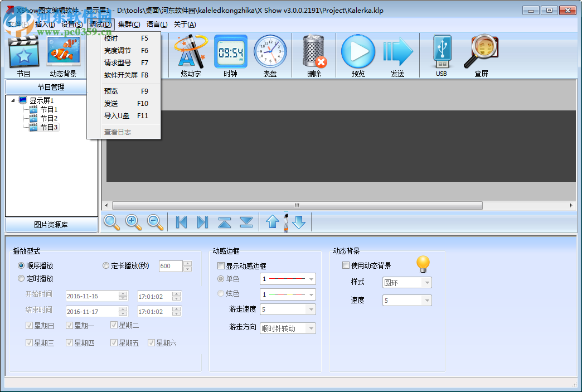Screen dimensions: 582x392
Task: Uncheck the 星期六 Saturday checkbox
Action: tap(150, 342)
